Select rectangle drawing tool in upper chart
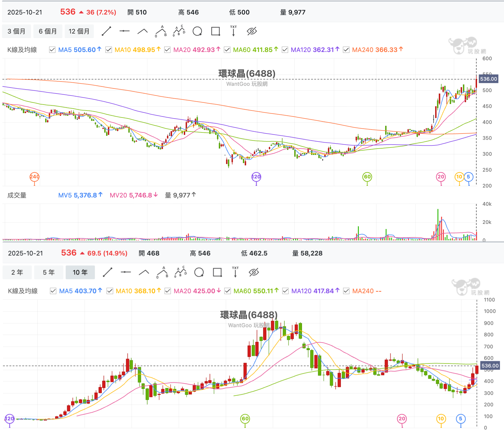 click(x=216, y=31)
